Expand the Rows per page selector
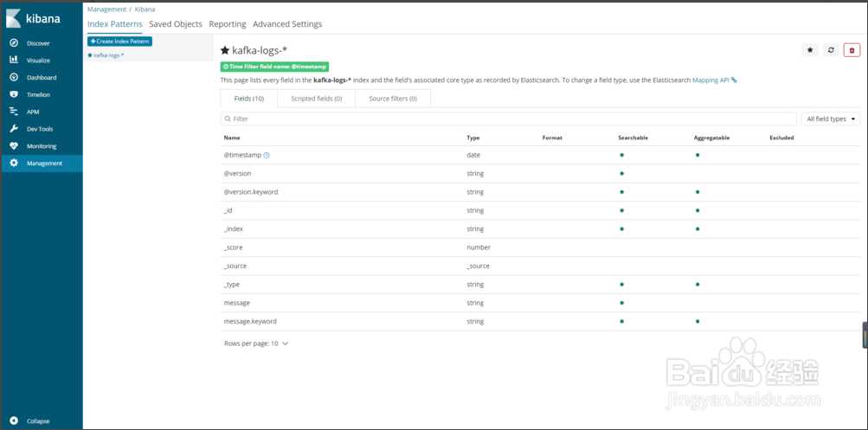This screenshot has height=430, width=868. (x=256, y=343)
